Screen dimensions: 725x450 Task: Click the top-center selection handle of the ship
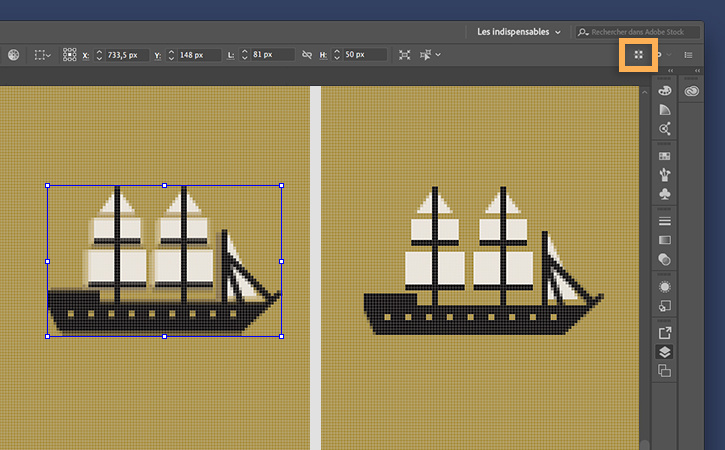165,185
